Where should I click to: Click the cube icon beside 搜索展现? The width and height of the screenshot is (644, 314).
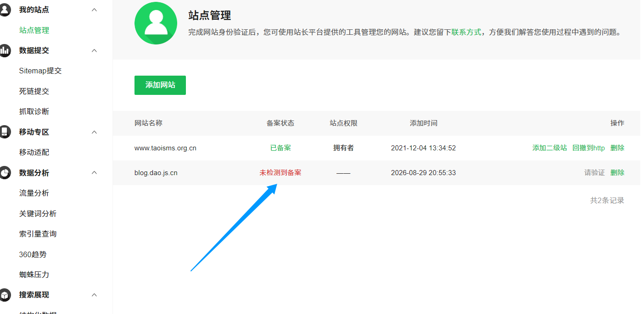[4, 295]
